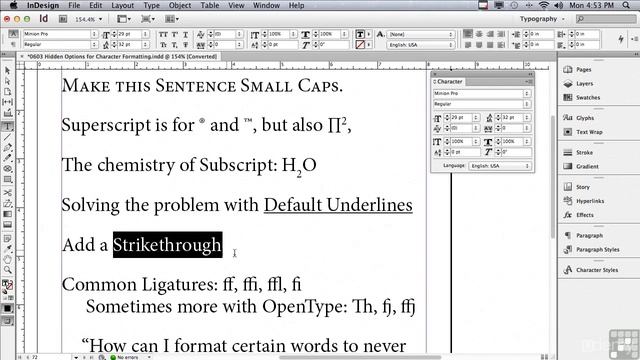The image size is (640, 360).
Task: Open the Pages panel
Action: tap(577, 69)
